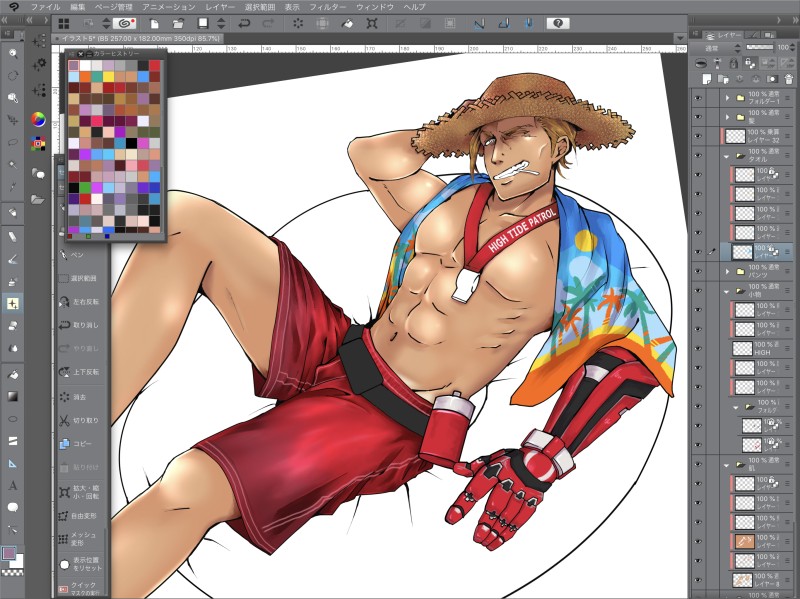Open the 通常 blending mode dropdown
The width and height of the screenshot is (800, 599).
717,48
